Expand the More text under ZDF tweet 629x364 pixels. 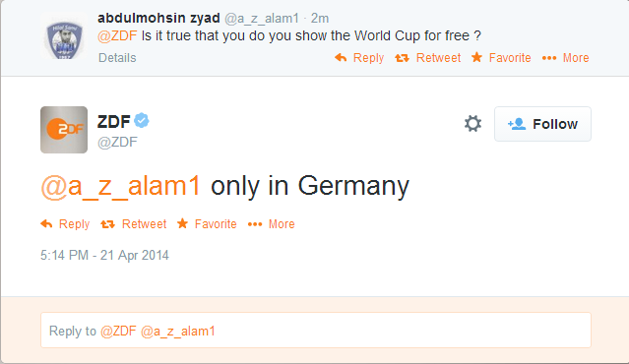[x=282, y=224]
